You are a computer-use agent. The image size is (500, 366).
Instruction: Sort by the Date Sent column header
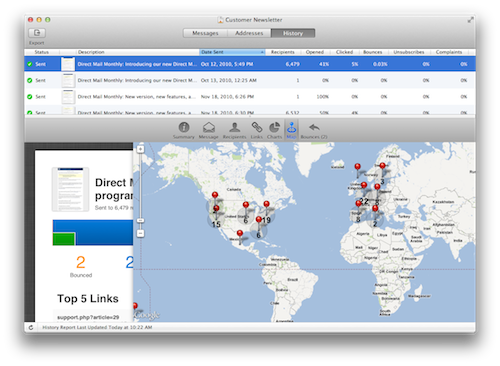click(x=232, y=52)
